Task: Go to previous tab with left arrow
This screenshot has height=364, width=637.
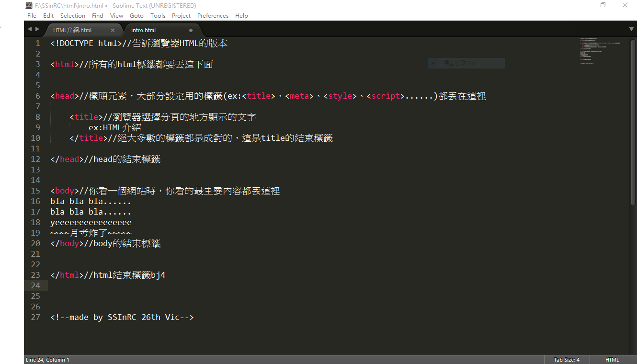Action: [30, 29]
